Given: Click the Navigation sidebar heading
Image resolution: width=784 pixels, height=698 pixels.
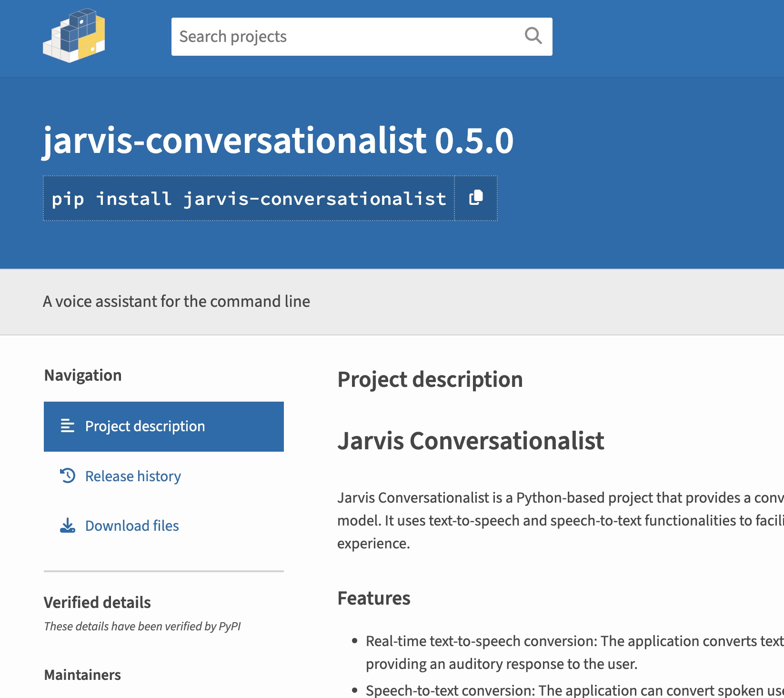Looking at the screenshot, I should [83, 375].
